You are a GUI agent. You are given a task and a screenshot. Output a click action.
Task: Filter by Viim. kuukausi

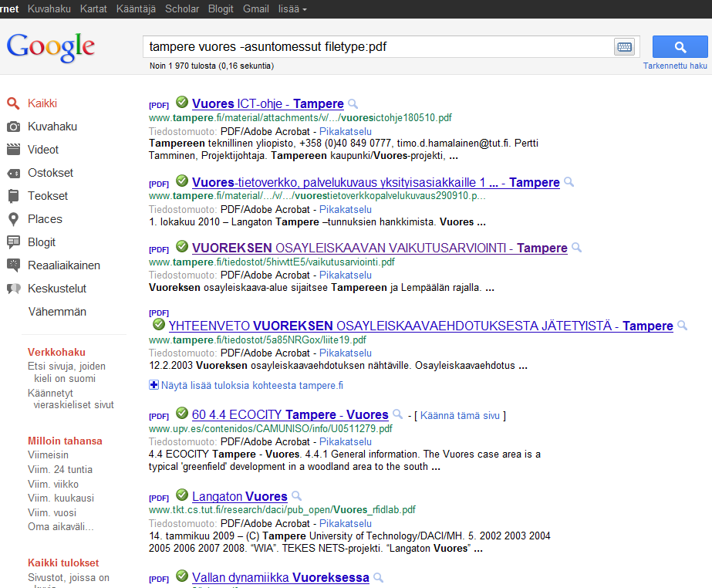(x=61, y=498)
